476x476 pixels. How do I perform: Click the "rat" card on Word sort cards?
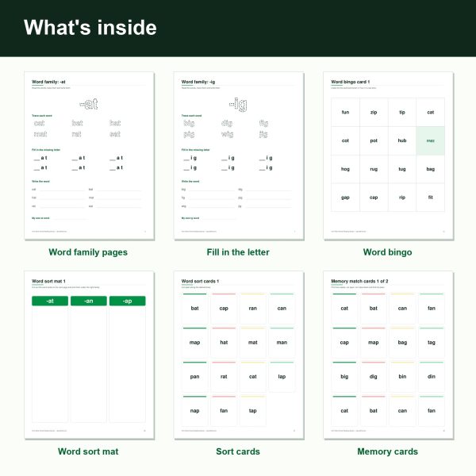click(x=224, y=377)
